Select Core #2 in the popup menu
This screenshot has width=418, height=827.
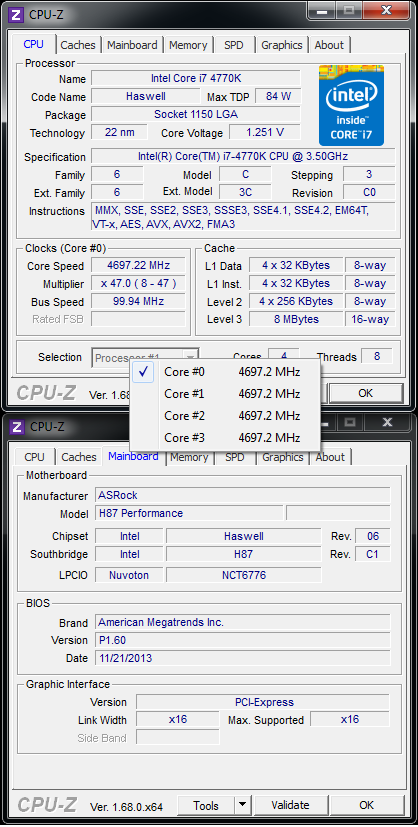click(225, 416)
